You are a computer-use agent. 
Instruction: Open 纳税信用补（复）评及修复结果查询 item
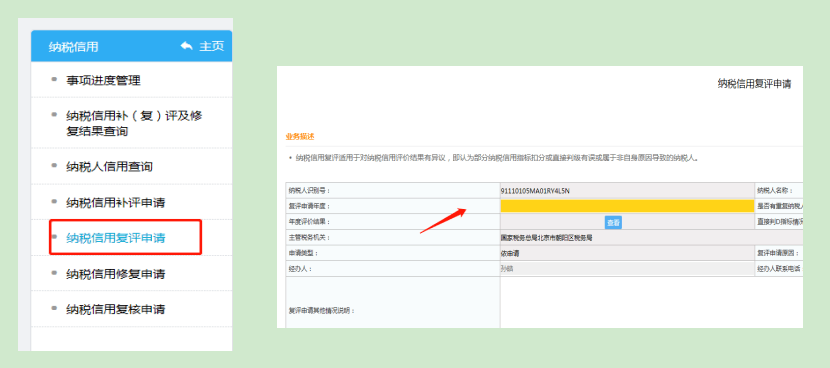[134, 123]
